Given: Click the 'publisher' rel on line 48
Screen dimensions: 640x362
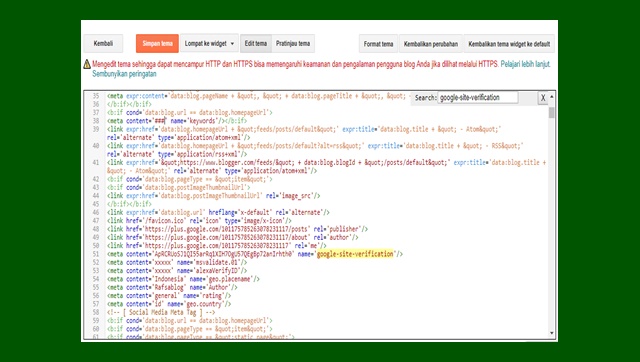Looking at the screenshot, I should click(344, 229).
